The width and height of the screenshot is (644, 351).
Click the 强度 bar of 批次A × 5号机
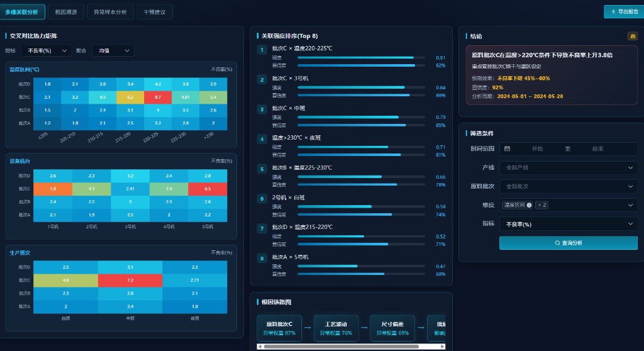coord(361,266)
